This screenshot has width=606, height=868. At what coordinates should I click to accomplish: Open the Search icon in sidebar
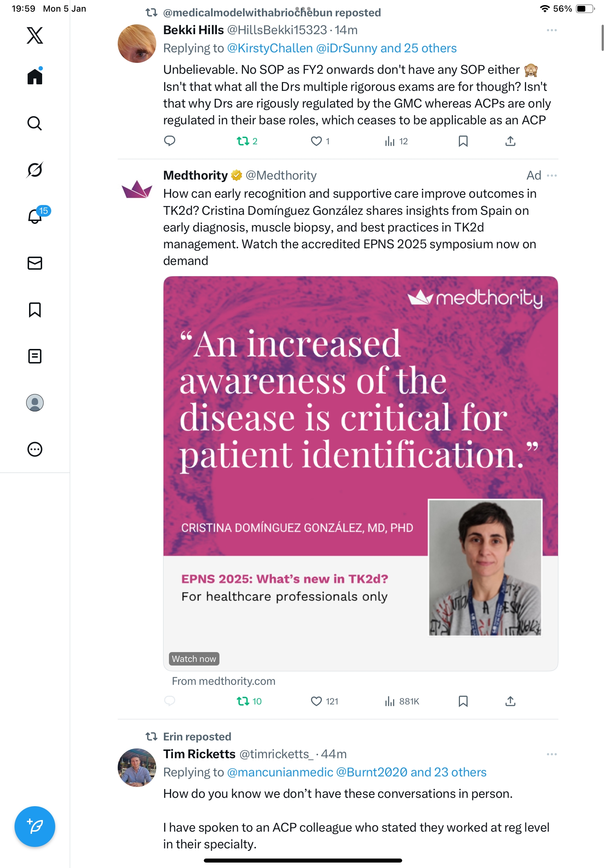click(35, 123)
